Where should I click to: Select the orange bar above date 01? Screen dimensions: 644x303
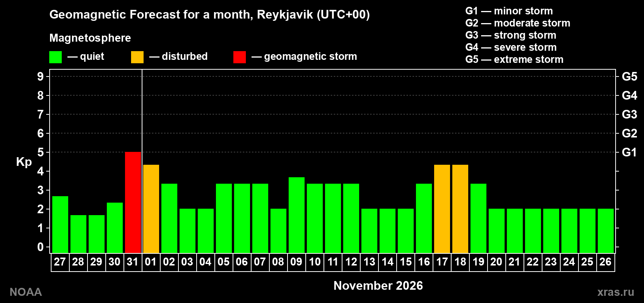(151, 209)
